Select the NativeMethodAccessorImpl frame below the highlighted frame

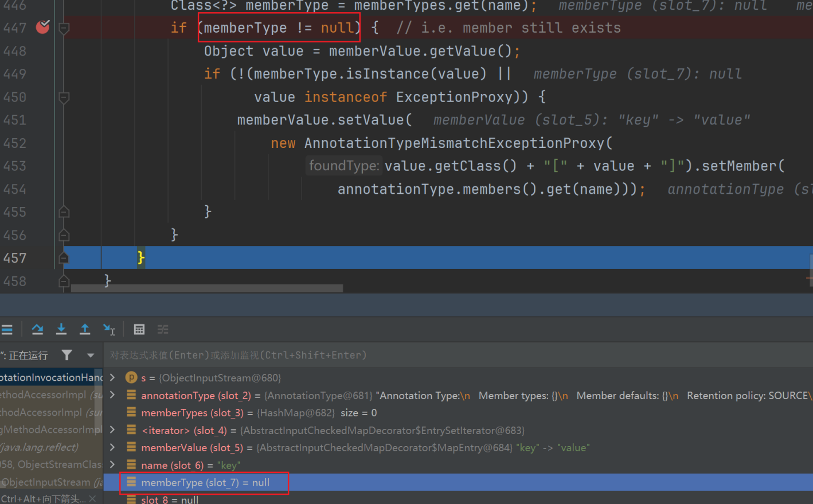[51, 394]
